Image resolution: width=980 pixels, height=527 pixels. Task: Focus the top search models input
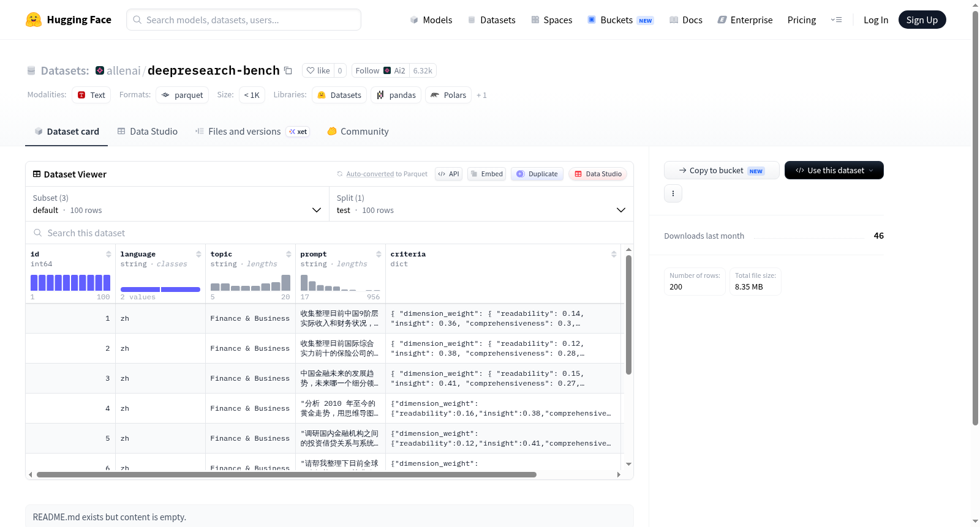(244, 20)
